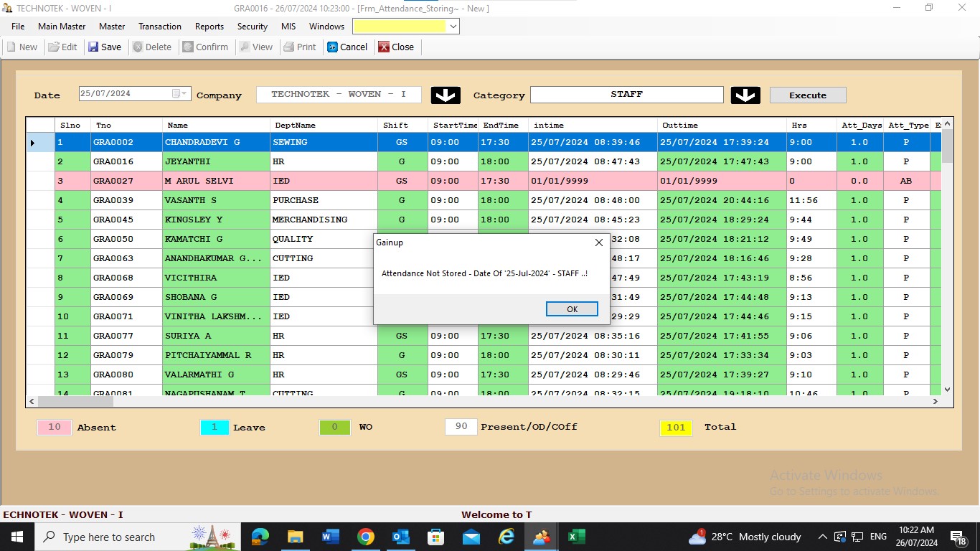Open Excel from the taskbar
This screenshot has height=551, width=980.
pos(576,537)
